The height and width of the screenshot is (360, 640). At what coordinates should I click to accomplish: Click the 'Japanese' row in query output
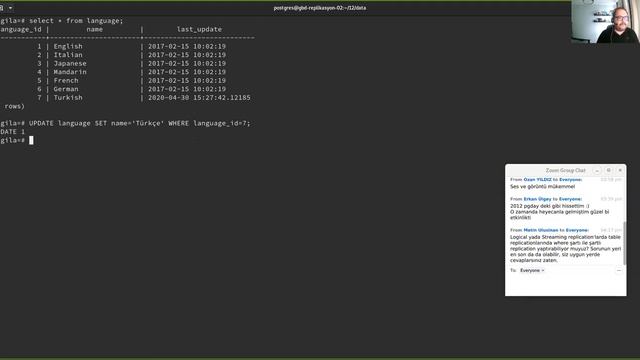tap(131, 63)
